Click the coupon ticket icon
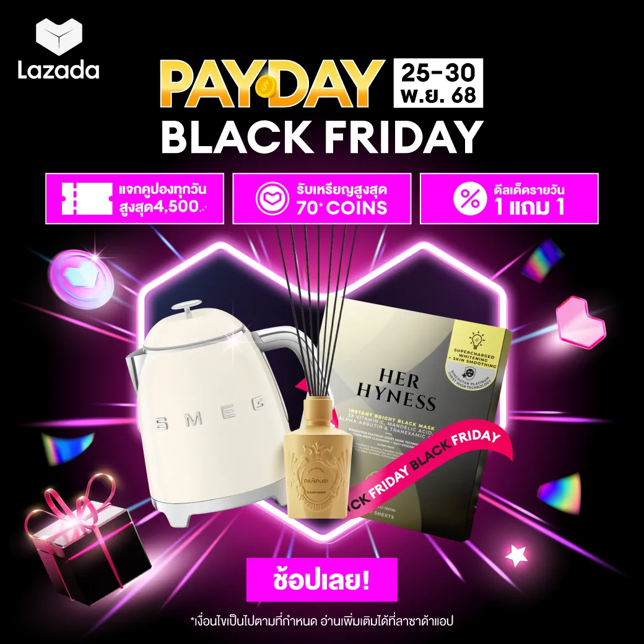Image resolution: width=644 pixels, height=644 pixels. pos(87,199)
